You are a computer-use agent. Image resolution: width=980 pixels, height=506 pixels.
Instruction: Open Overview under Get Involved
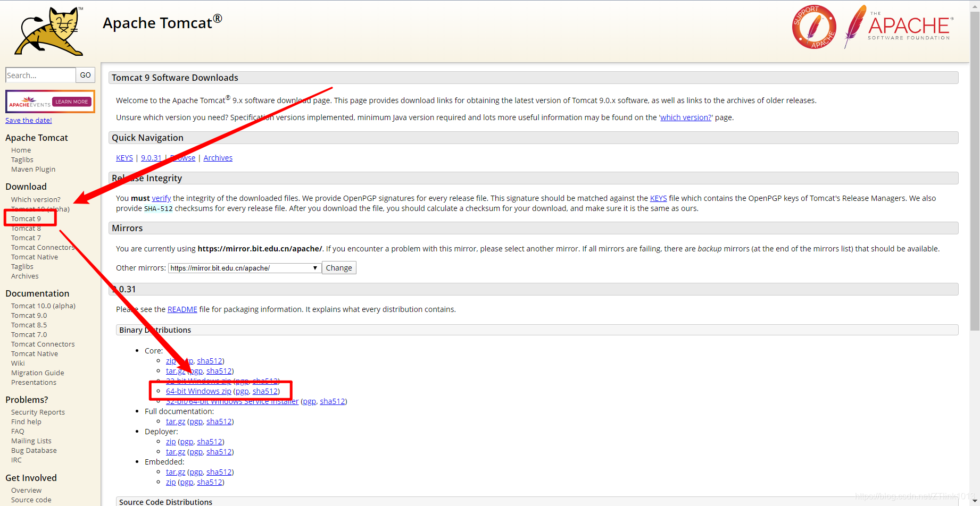[x=27, y=491]
